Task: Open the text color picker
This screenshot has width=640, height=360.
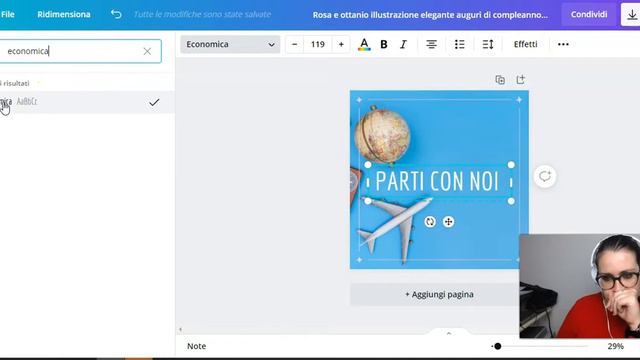Action: [x=364, y=44]
